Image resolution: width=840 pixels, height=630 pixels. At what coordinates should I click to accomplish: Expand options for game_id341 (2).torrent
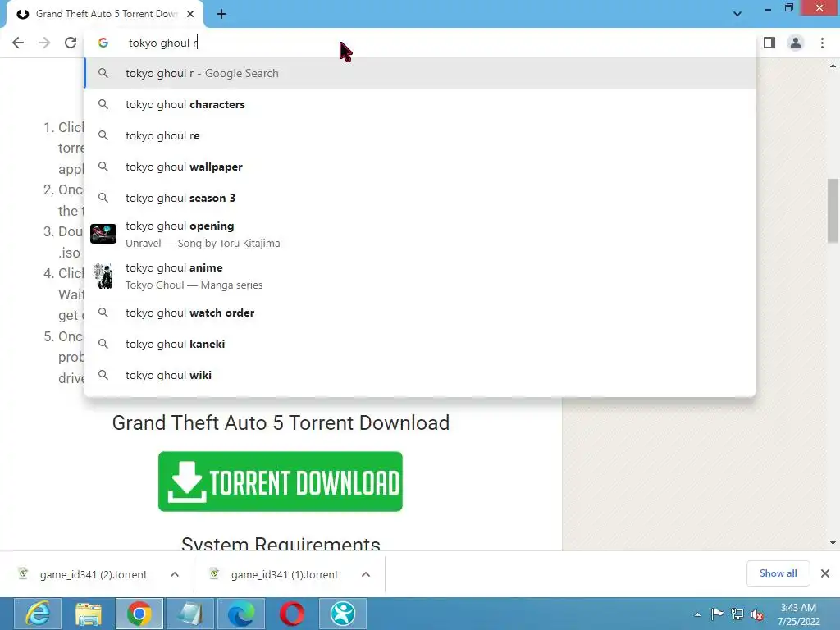[175, 574]
